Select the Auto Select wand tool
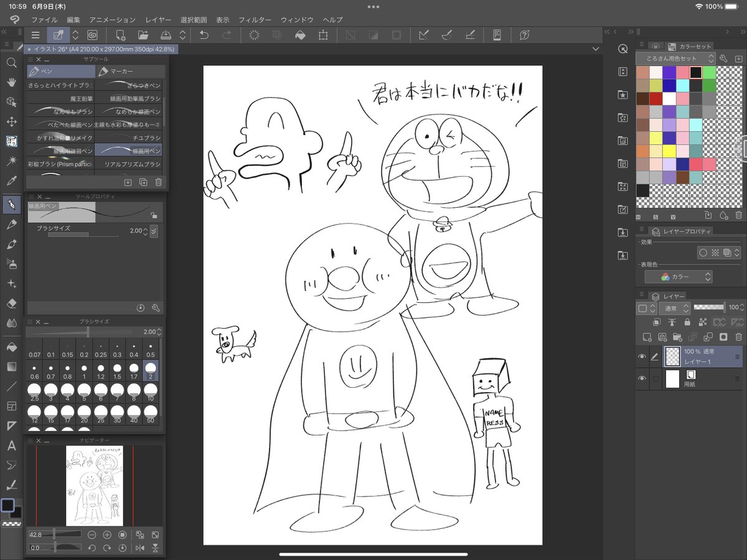 [11, 162]
